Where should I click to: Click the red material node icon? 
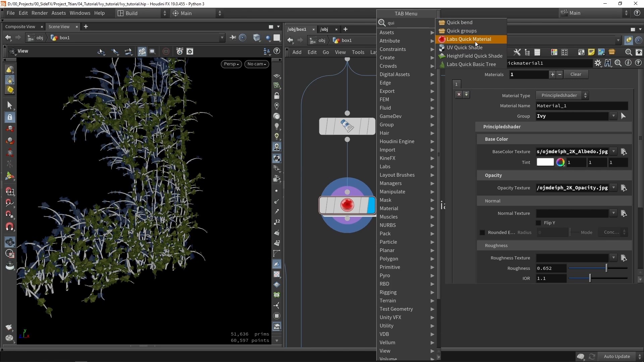click(347, 205)
